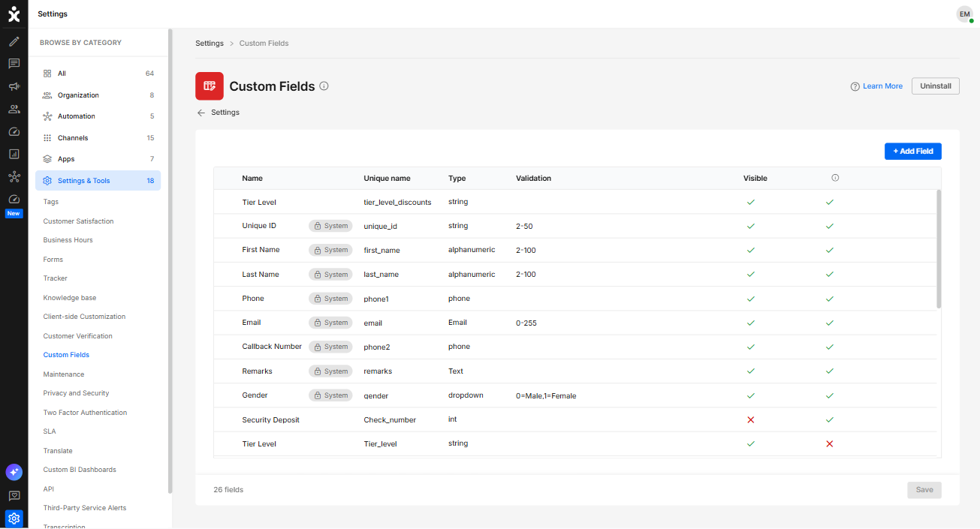Select the Channels category

point(98,138)
